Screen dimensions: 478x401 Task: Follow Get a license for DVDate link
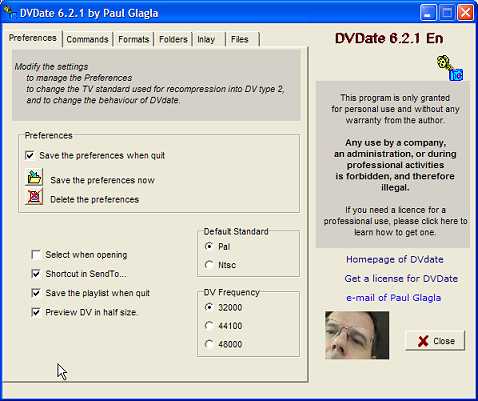[401, 279]
